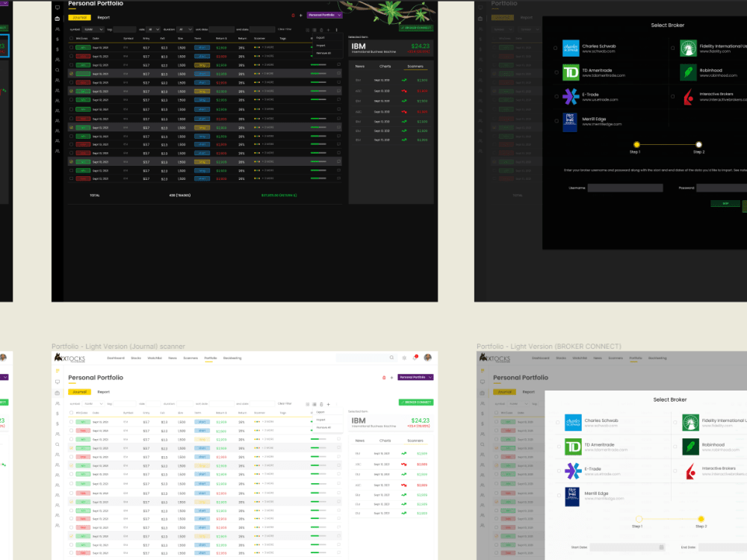
Task: Click the red trash icon near Personal Portfolio
Action: [384, 376]
